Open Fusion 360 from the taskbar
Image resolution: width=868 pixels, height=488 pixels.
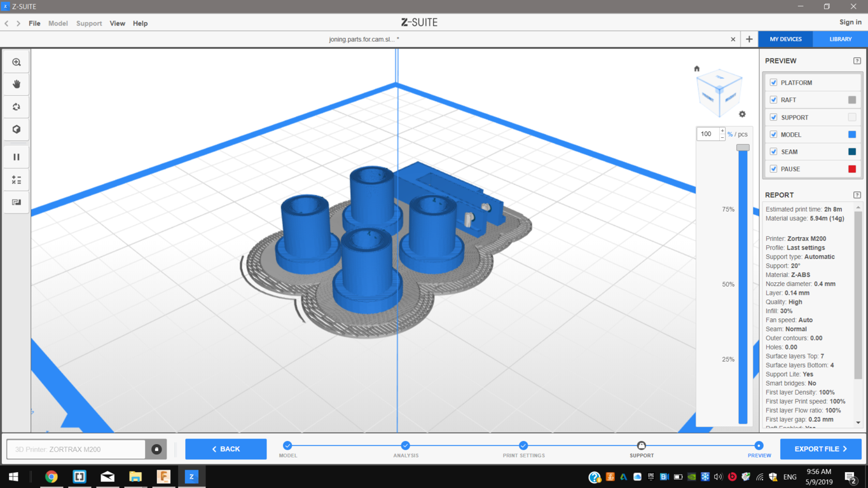pyautogui.click(x=163, y=477)
